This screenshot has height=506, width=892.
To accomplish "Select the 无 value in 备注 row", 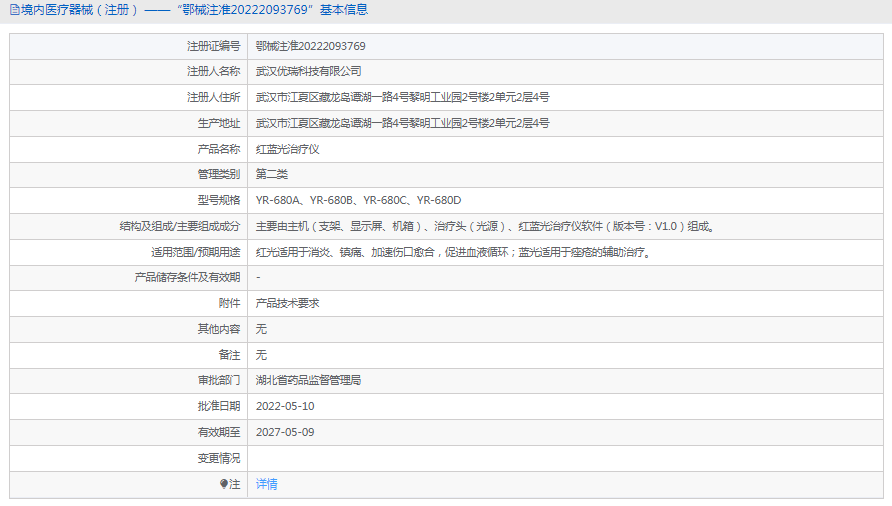I will pos(261,355).
